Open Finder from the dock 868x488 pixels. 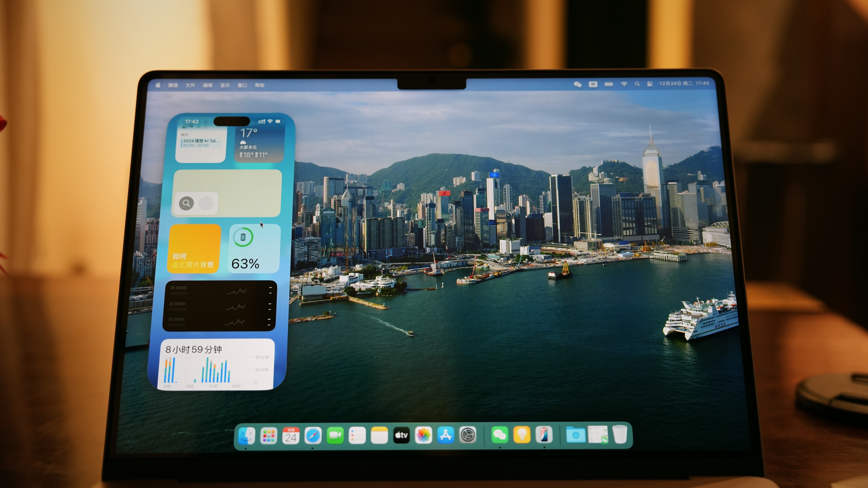(x=246, y=436)
